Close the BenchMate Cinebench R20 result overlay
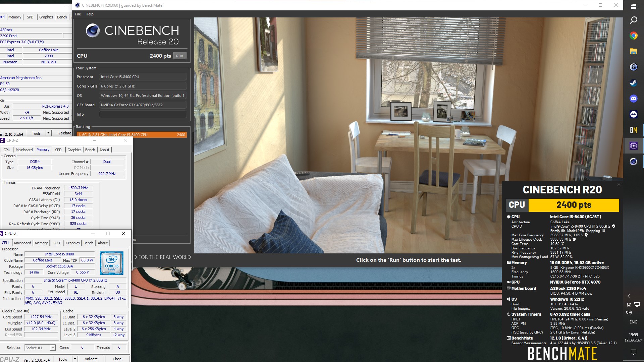The width and height of the screenshot is (644, 362). [619, 185]
